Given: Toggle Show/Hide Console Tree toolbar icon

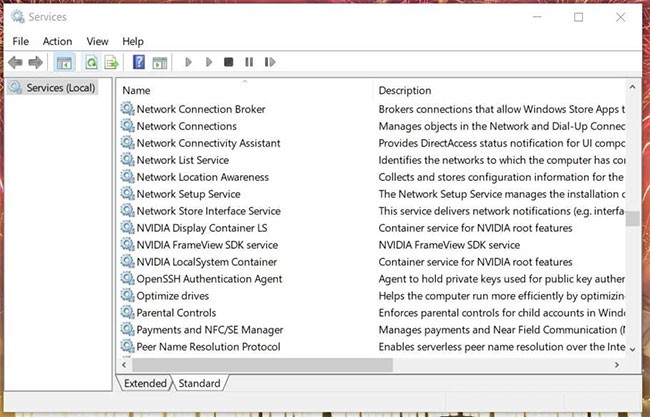Looking at the screenshot, I should pos(64,63).
